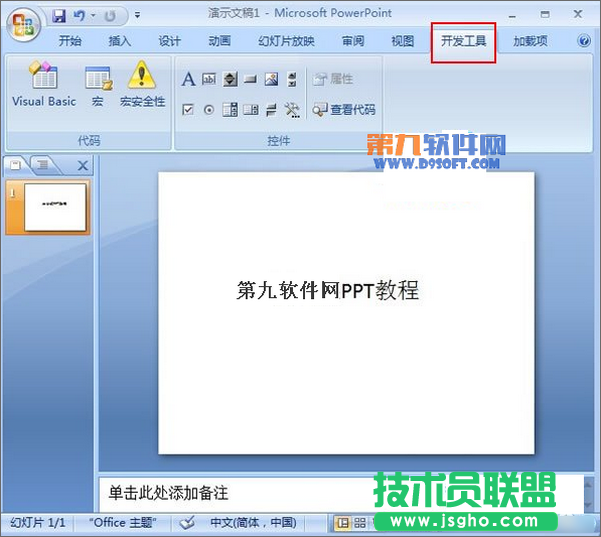Open PowerPoint help question mark
The height and width of the screenshot is (537, 601).
pyautogui.click(x=584, y=40)
